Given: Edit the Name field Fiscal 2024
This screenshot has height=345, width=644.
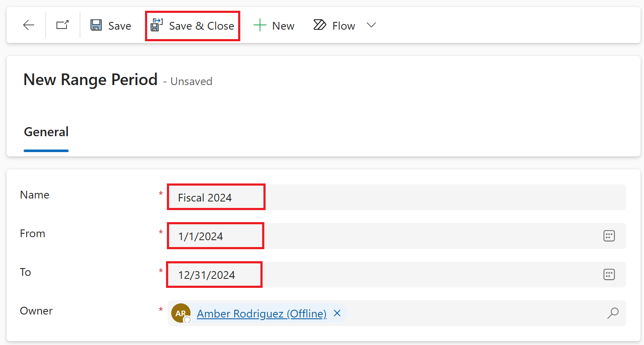Looking at the screenshot, I should tap(396, 197).
